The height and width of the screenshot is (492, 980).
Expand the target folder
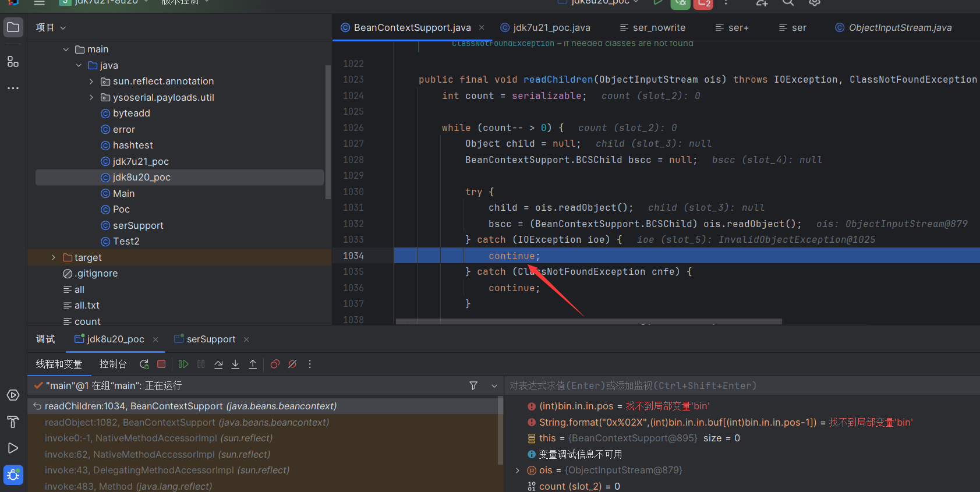click(53, 257)
